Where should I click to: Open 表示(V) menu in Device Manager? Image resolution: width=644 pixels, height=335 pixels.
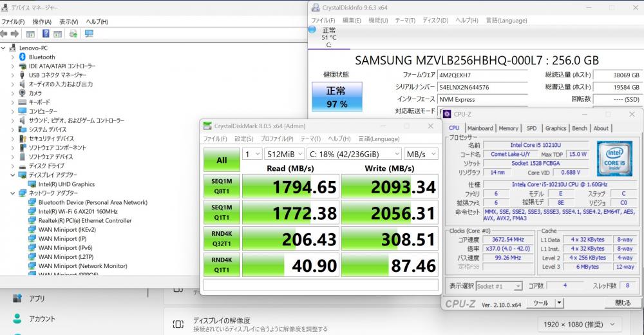pyautogui.click(x=69, y=22)
